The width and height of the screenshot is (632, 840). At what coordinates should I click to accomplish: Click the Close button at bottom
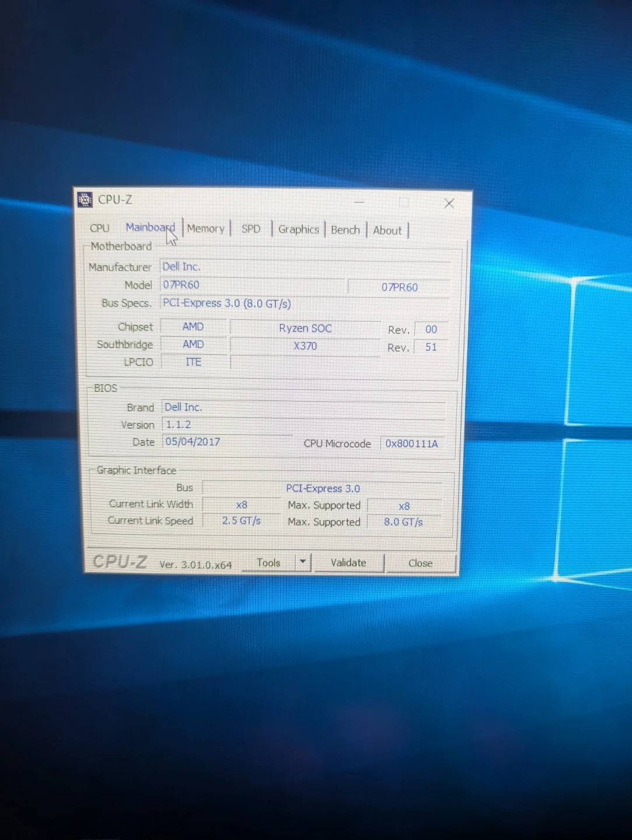click(420, 563)
